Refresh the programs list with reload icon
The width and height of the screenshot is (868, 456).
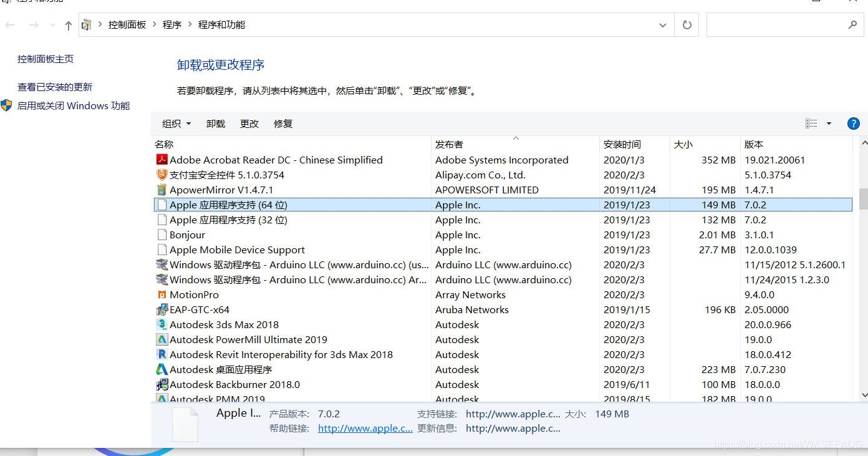pos(687,25)
